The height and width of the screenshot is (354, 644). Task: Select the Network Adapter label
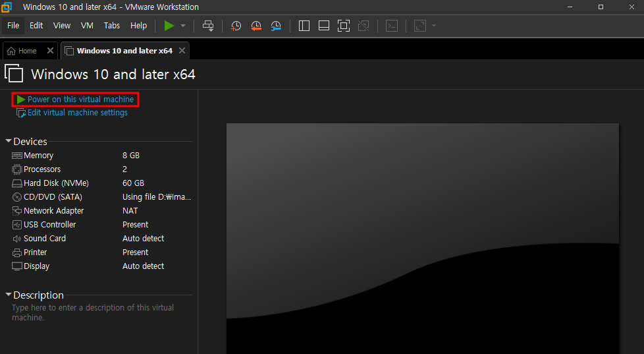[54, 211]
